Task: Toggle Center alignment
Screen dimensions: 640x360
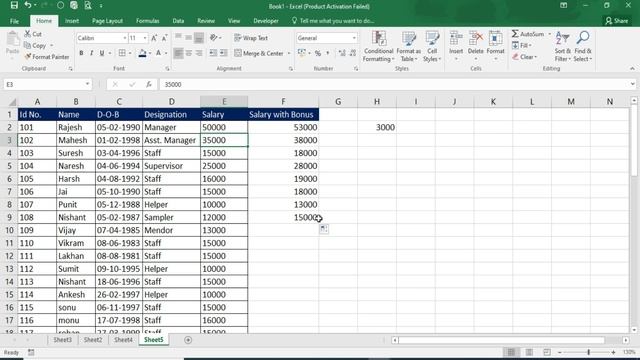Action: pyautogui.click(x=189, y=53)
